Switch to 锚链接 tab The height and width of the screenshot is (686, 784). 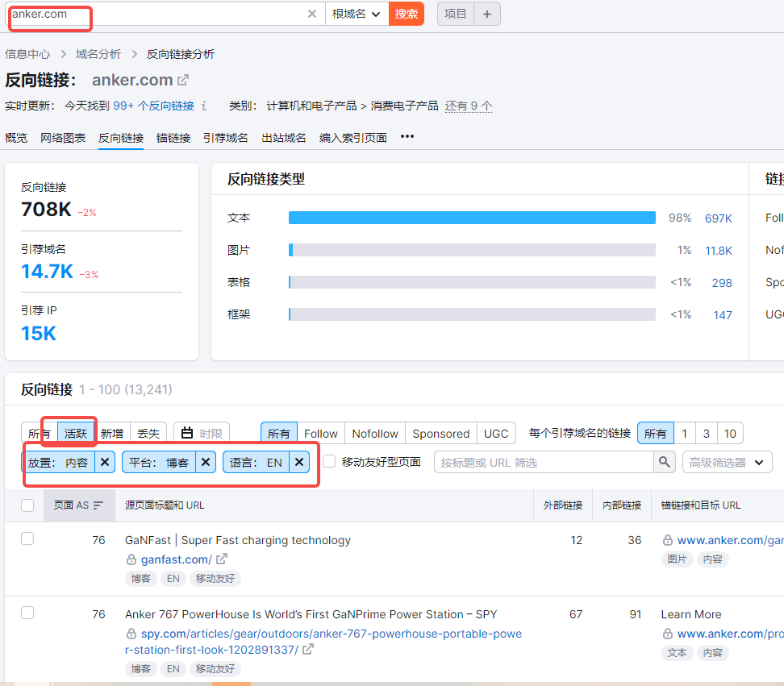pos(173,138)
